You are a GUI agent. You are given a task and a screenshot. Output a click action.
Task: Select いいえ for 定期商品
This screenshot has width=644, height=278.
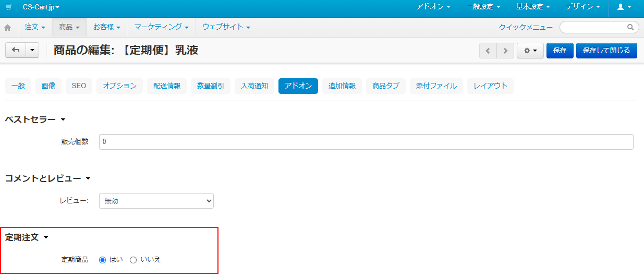[133, 260]
